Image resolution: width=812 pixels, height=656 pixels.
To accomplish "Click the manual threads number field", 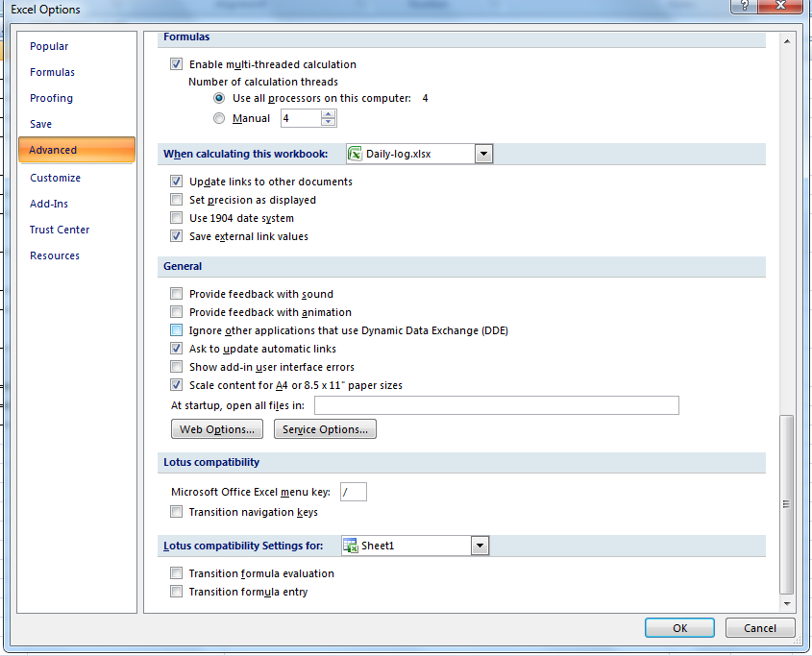I will [301, 118].
